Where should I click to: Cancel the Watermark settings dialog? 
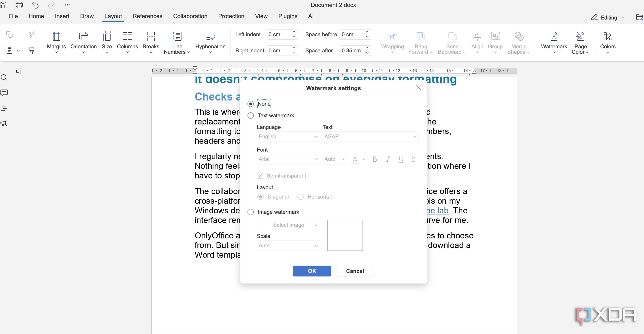point(355,271)
